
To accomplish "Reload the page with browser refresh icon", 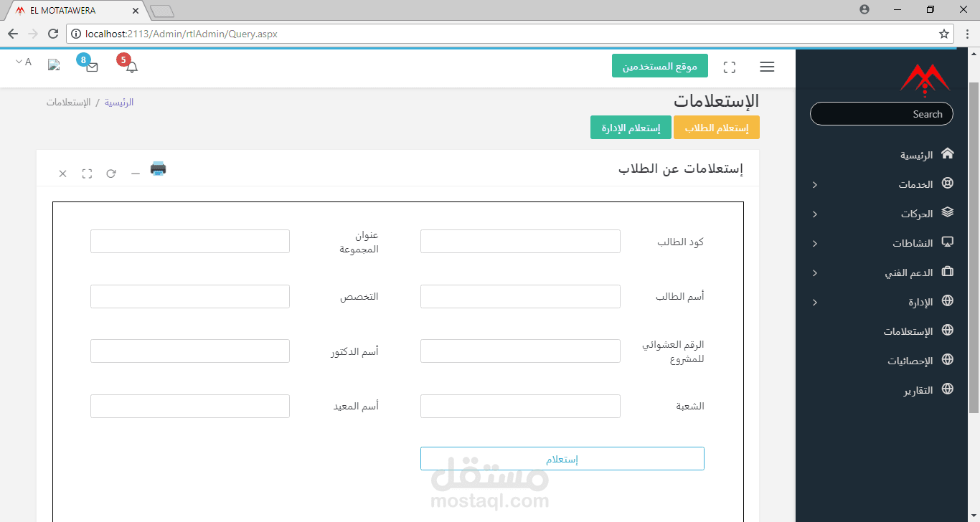I will click(x=52, y=34).
